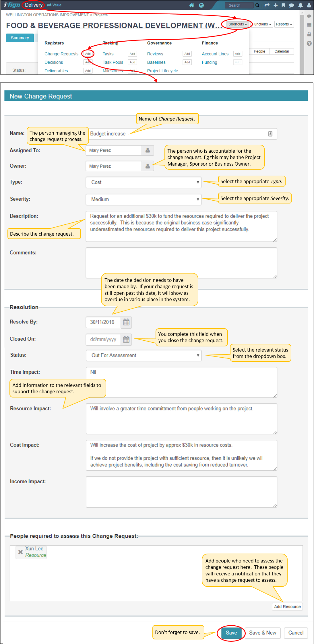Click the Resolve By date field
Screen dimensions: 314x644
(x=103, y=322)
